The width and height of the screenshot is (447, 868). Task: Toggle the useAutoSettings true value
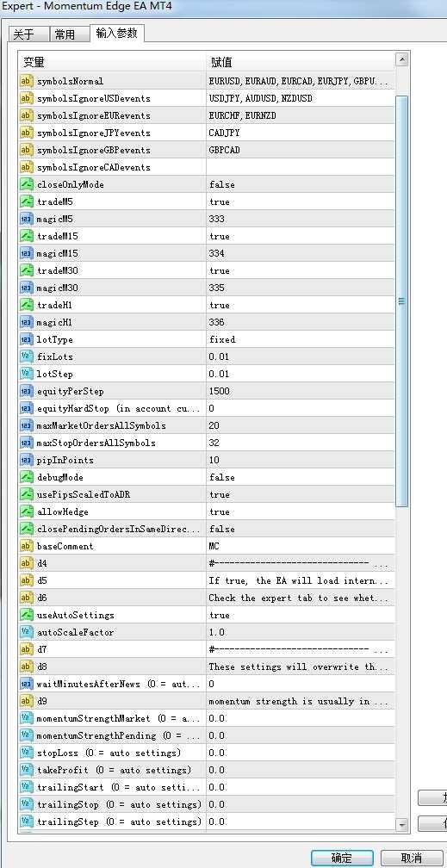tap(301, 615)
